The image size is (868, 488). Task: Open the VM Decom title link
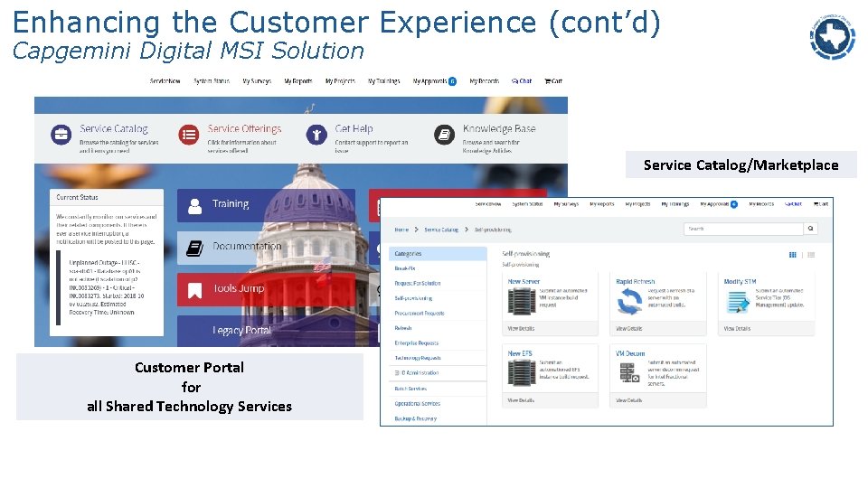pos(630,353)
